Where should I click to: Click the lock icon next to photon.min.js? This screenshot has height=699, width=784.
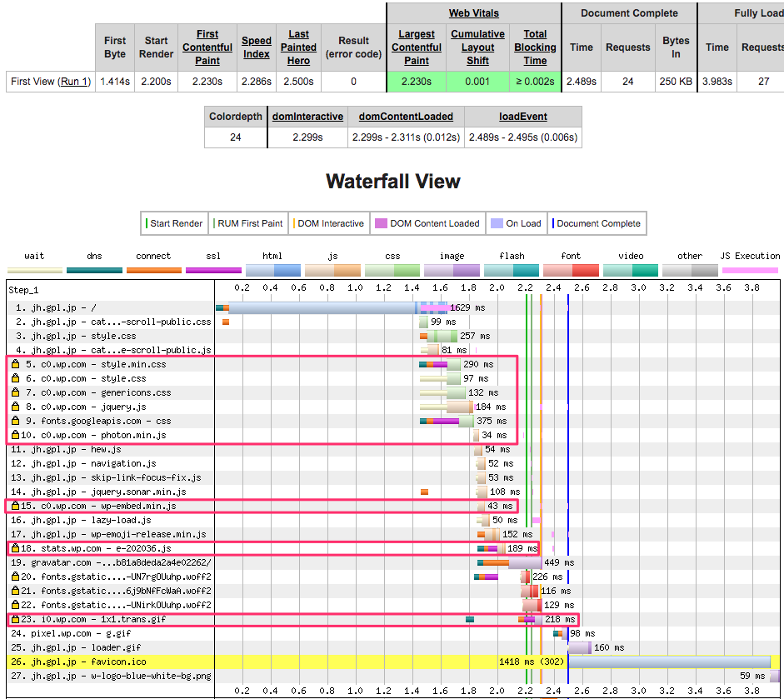pos(15,435)
